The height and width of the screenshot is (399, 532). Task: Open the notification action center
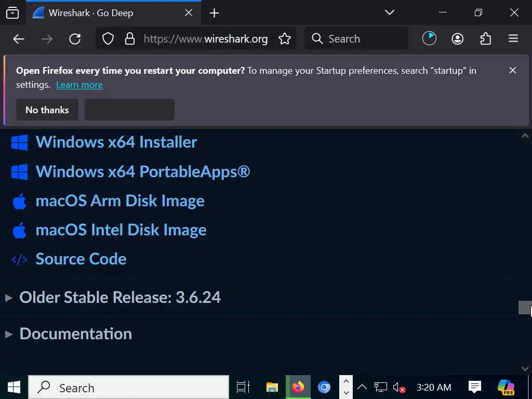(x=474, y=387)
